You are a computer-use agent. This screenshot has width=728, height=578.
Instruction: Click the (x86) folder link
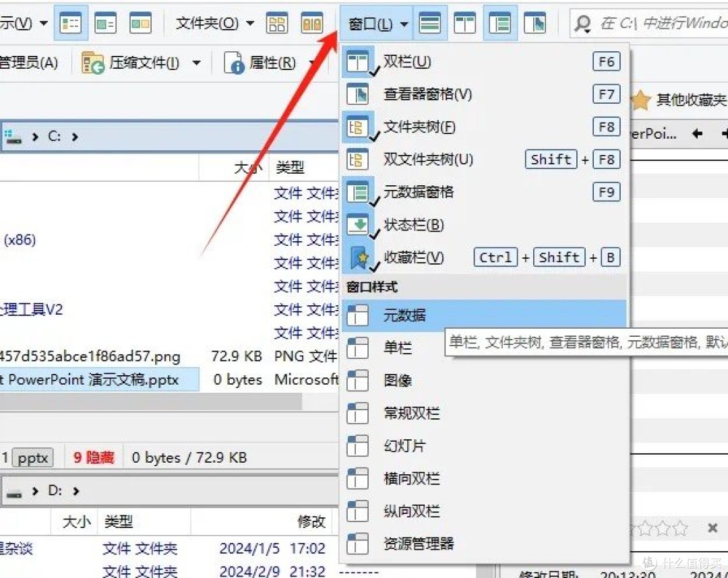(x=20, y=240)
